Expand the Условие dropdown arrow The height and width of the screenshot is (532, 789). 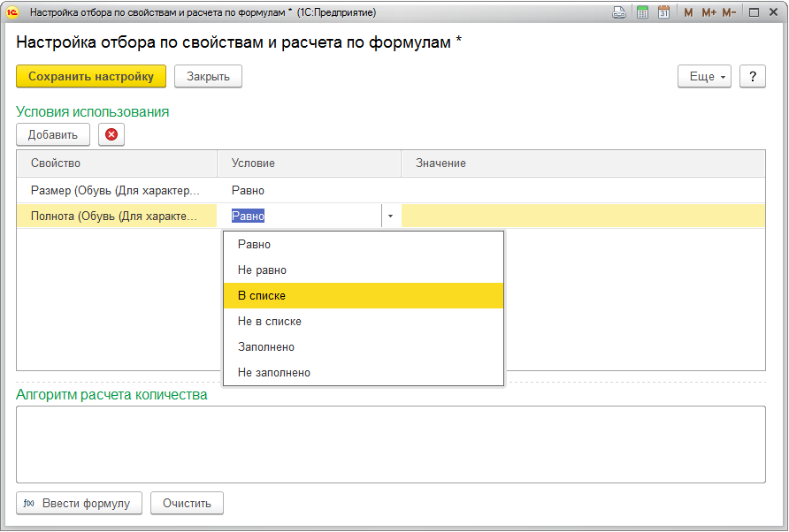(390, 216)
